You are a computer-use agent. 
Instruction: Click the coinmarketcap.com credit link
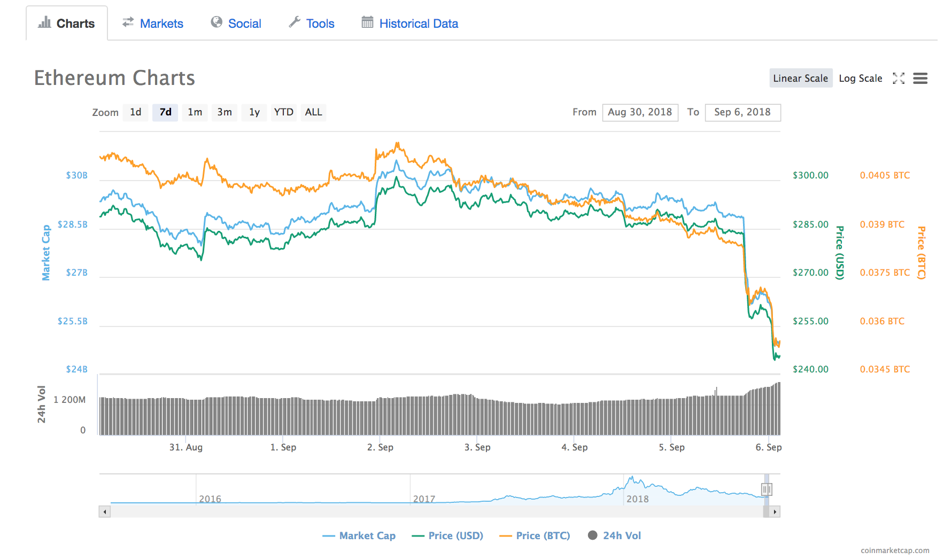(895, 550)
